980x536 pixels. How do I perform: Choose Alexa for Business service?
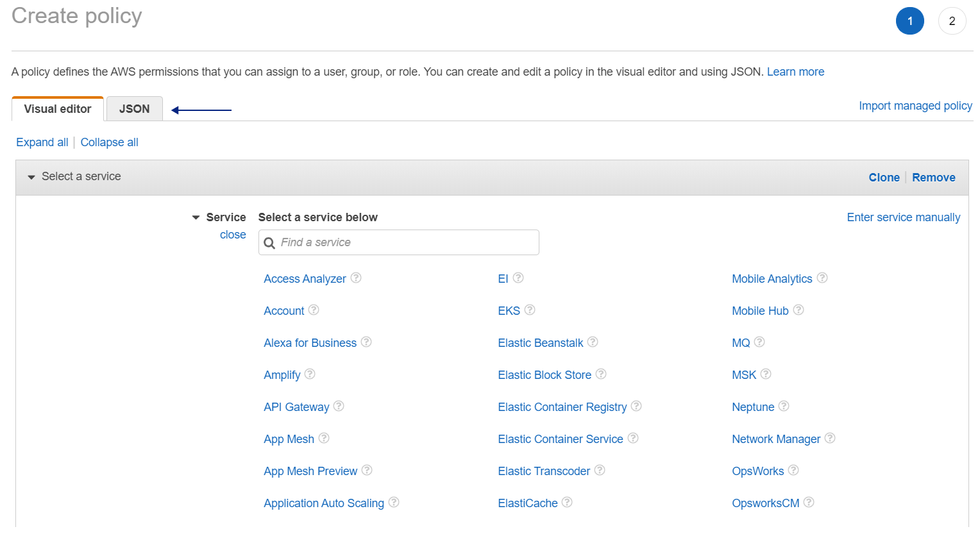[x=310, y=343]
